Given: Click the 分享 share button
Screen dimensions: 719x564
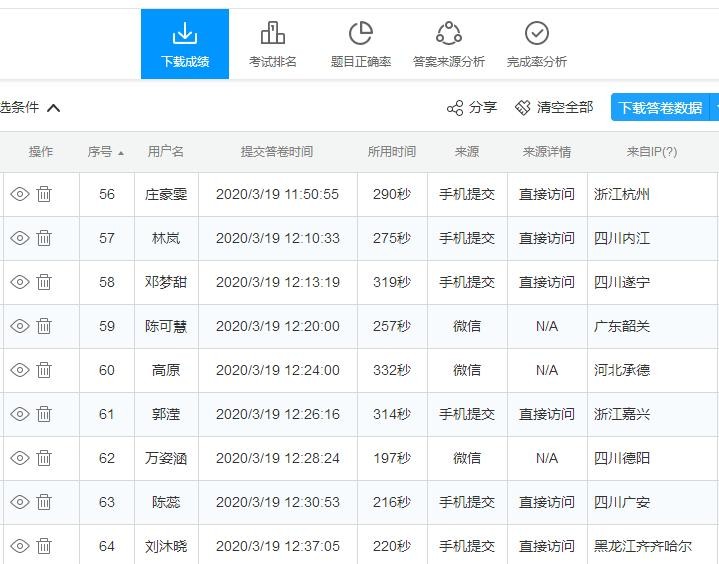Looking at the screenshot, I should coord(471,108).
